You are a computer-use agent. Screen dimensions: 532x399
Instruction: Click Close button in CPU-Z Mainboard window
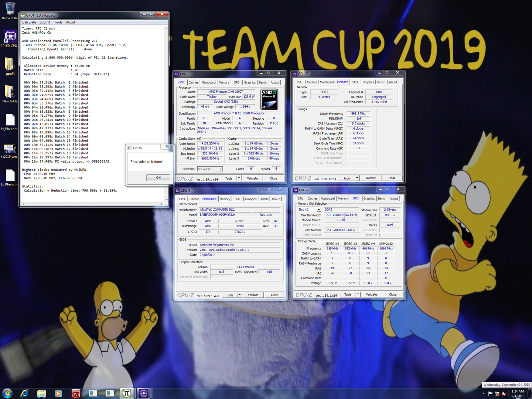pos(274,295)
